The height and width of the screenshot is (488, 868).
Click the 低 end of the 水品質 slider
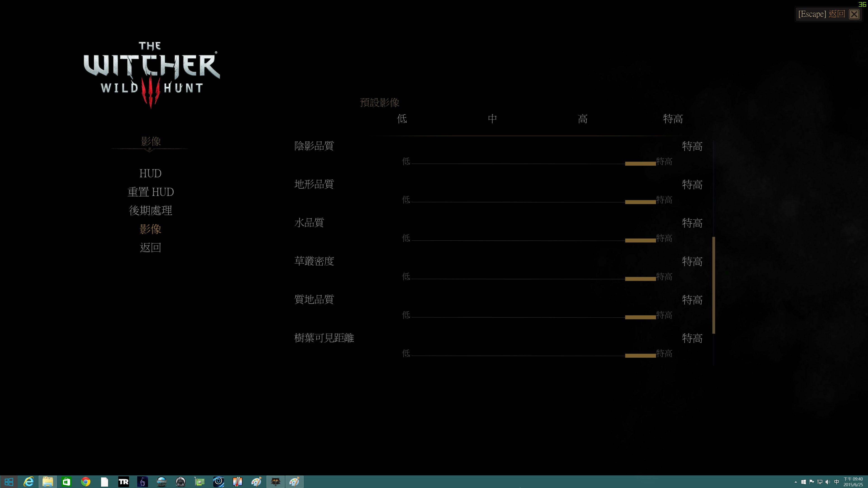pyautogui.click(x=406, y=238)
